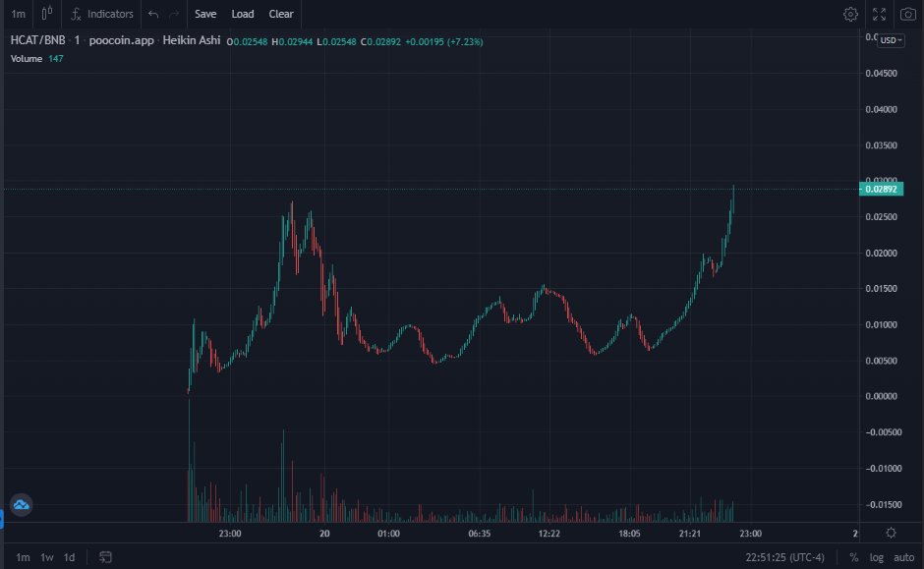Screen dimensions: 924x569
Task: Click the blue cloud logo icon
Action: (x=22, y=505)
